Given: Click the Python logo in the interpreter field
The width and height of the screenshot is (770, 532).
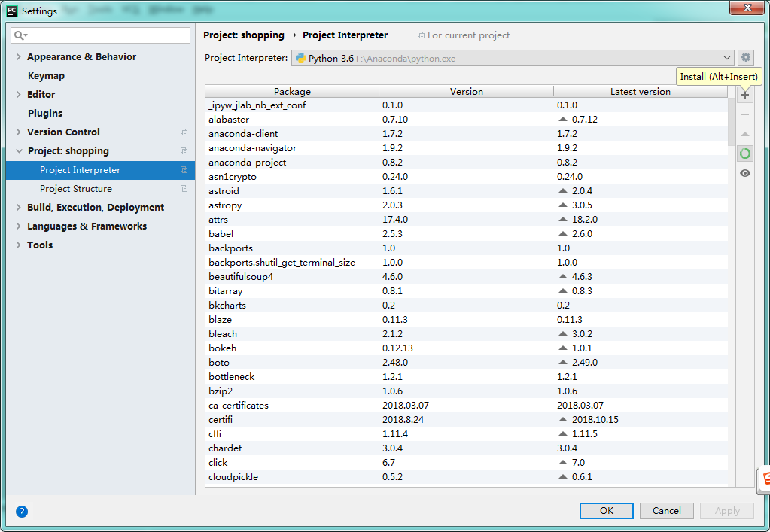Looking at the screenshot, I should pyautogui.click(x=300, y=57).
